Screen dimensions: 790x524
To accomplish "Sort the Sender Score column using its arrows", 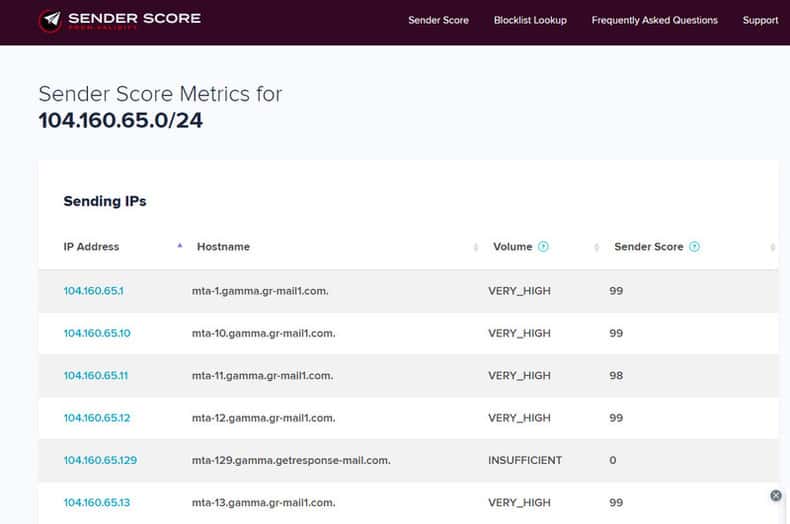I will coord(772,247).
